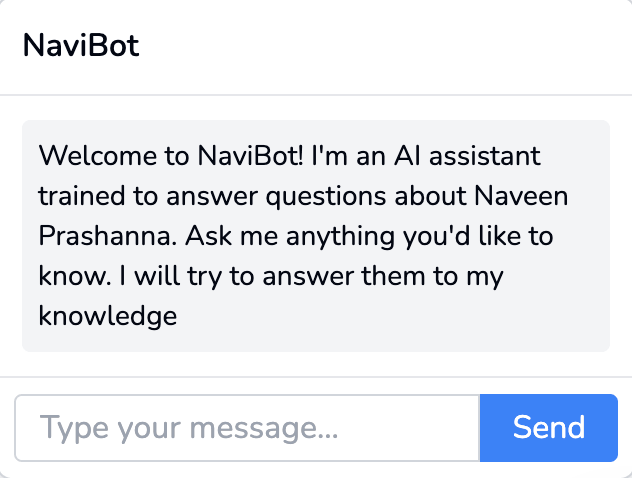This screenshot has height=478, width=632.
Task: Click the word 'know.' in the bot message
Action: click(x=68, y=277)
